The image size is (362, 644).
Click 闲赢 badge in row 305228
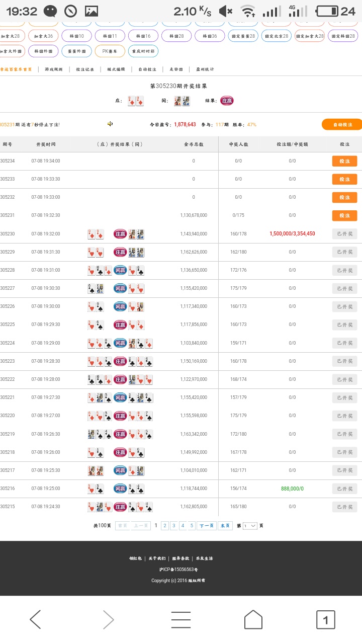tap(120, 270)
